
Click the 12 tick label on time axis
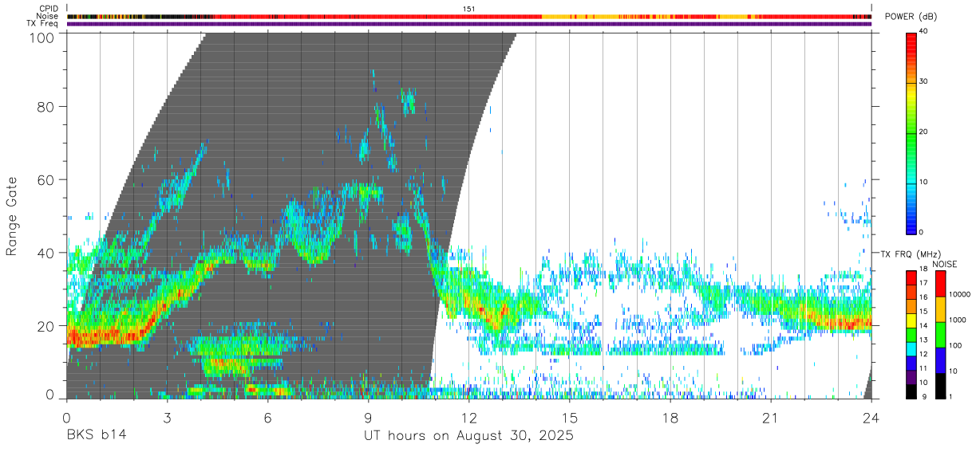pyautogui.click(x=468, y=417)
